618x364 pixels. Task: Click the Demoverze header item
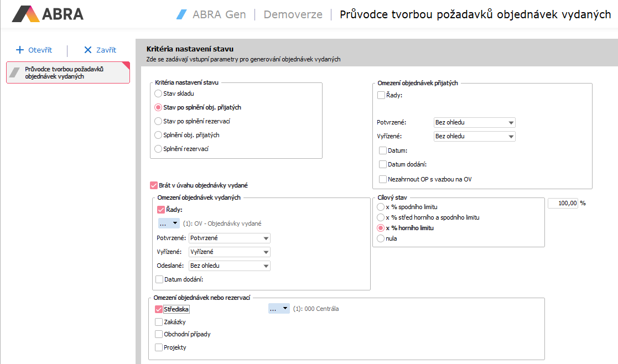[x=293, y=14]
